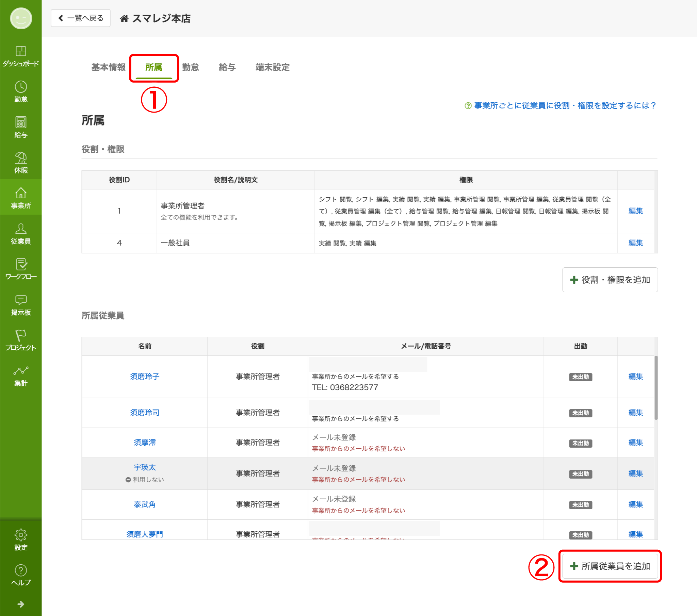Image resolution: width=697 pixels, height=616 pixels.
Task: Open employee 須磨玲子 profile link
Action: click(145, 376)
